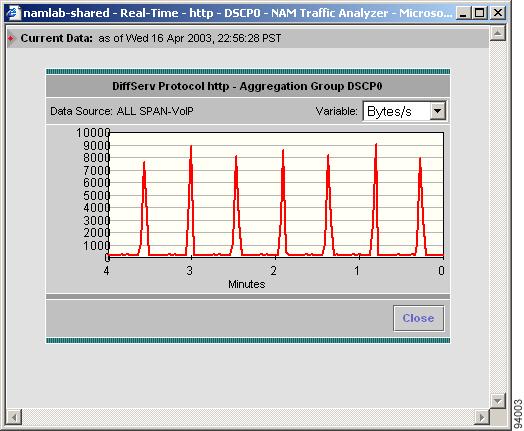
Task: Click the Current Data timestamp text
Action: [189, 38]
